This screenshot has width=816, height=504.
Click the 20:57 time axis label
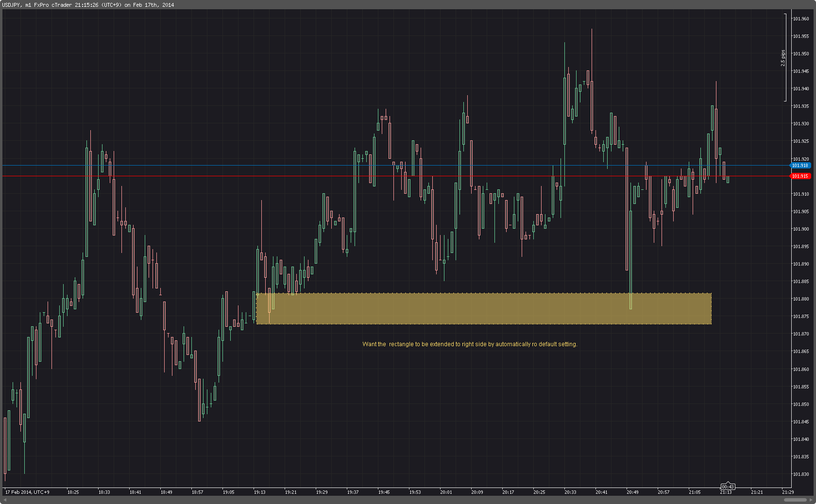coord(663,492)
